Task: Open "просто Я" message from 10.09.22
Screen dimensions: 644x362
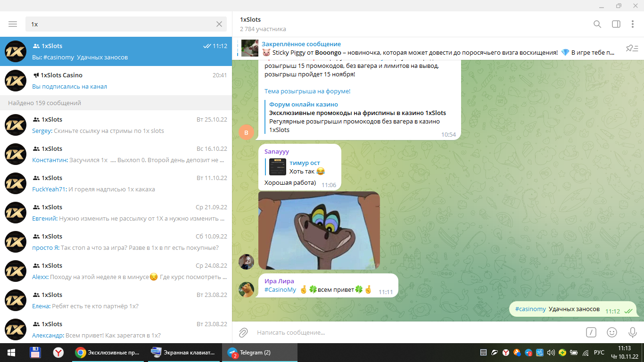Action: click(x=116, y=242)
